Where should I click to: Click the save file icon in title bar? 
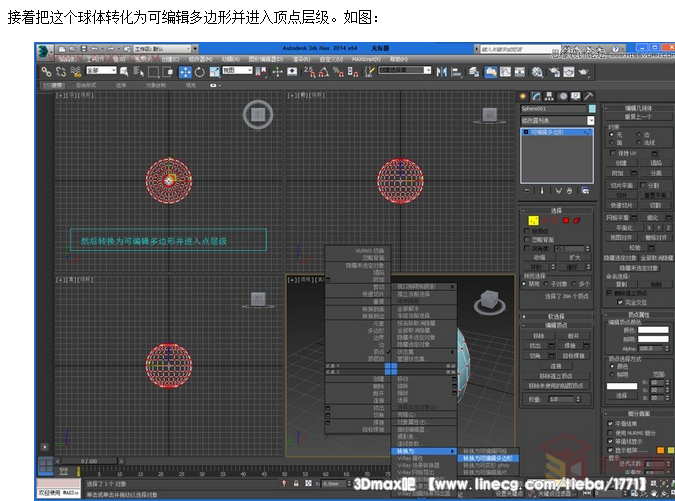84,49
